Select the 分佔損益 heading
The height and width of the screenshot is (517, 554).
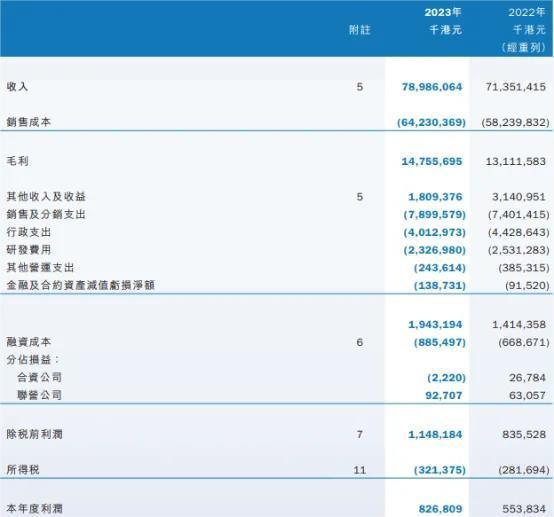point(33,360)
